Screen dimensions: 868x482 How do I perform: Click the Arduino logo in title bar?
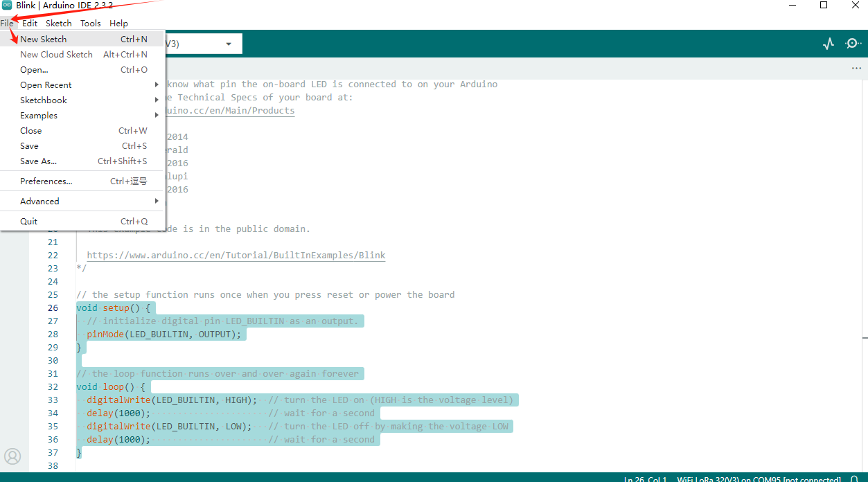click(7, 6)
